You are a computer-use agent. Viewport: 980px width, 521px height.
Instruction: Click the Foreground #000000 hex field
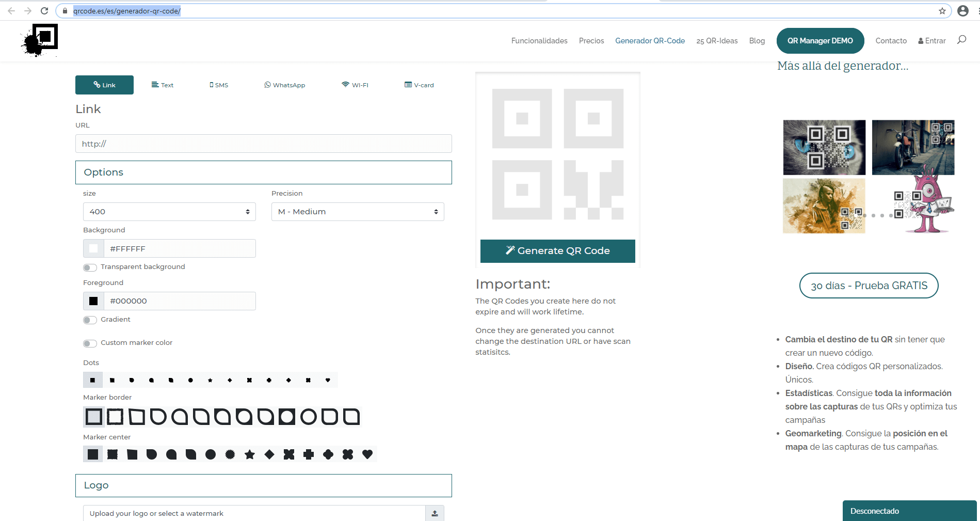coord(180,301)
